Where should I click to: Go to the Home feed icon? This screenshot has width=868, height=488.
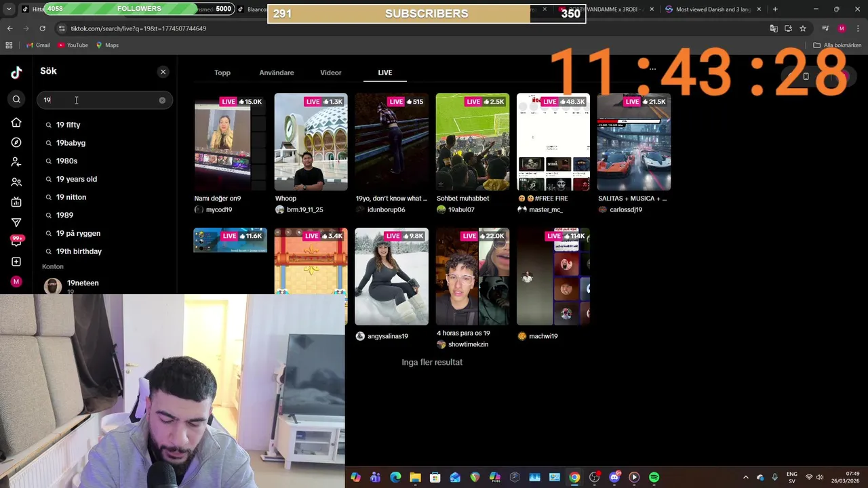(16, 123)
